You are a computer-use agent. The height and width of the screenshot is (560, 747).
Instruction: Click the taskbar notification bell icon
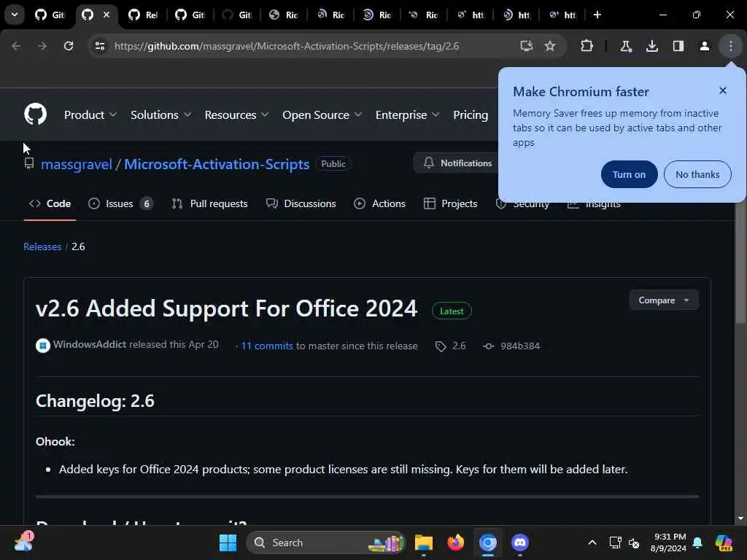point(697,542)
